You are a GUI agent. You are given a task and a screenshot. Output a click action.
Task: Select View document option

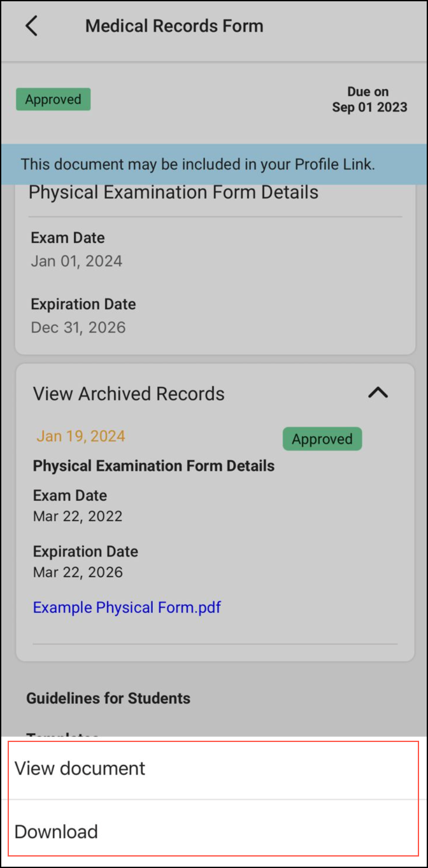point(80,768)
